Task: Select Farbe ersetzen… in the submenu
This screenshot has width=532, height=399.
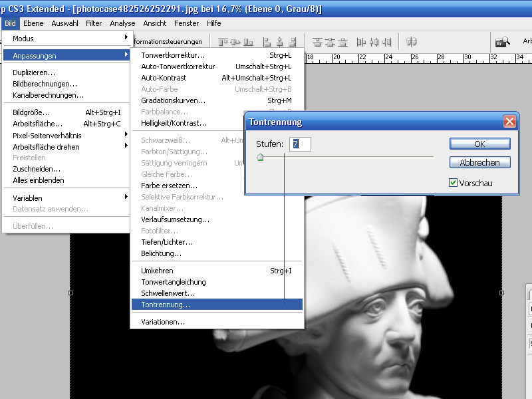Action: point(188,186)
